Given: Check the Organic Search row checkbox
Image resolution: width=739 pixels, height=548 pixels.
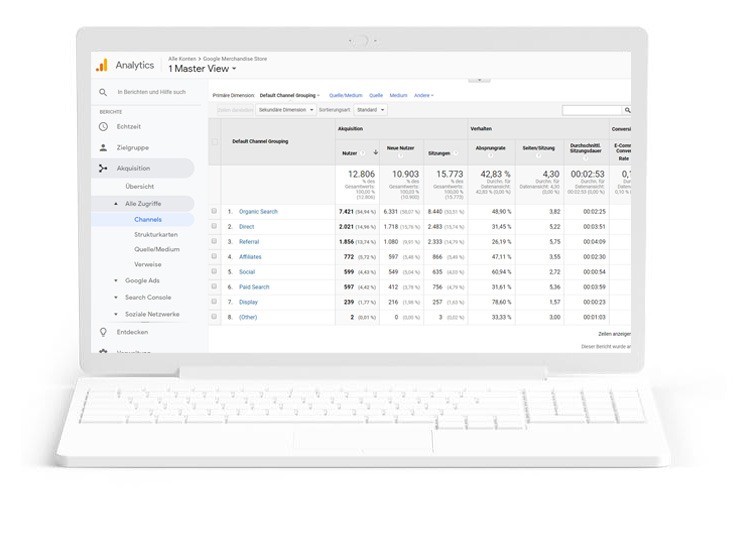Looking at the screenshot, I should pos(214,211).
